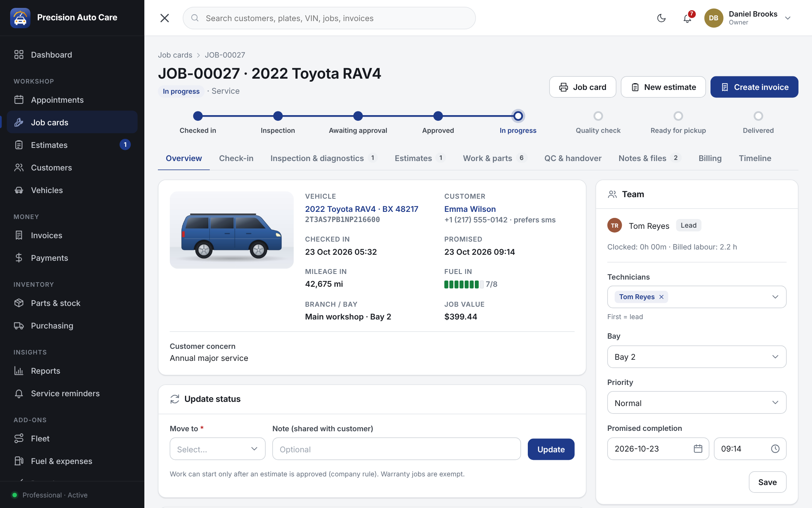Open 2022 Toyota RAV4 vehicle link
Screen dimensions: 812x508
362,209
